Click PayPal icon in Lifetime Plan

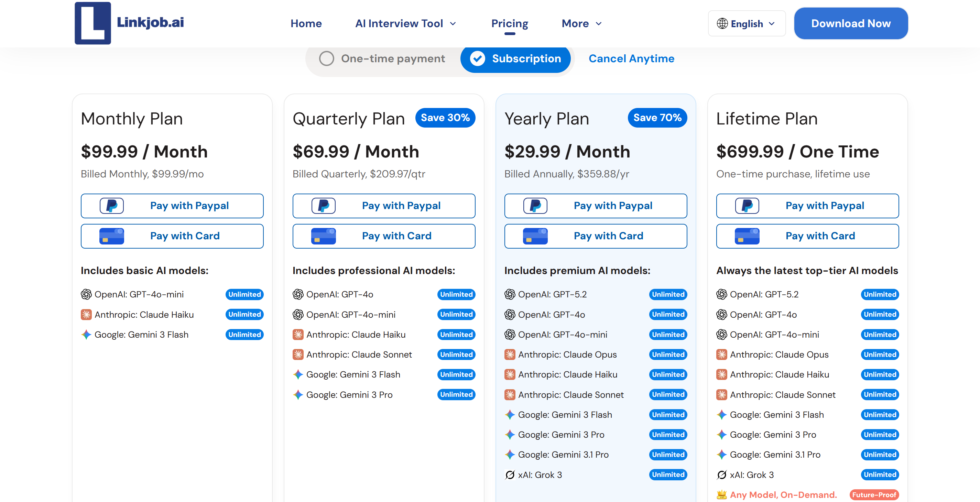747,206
